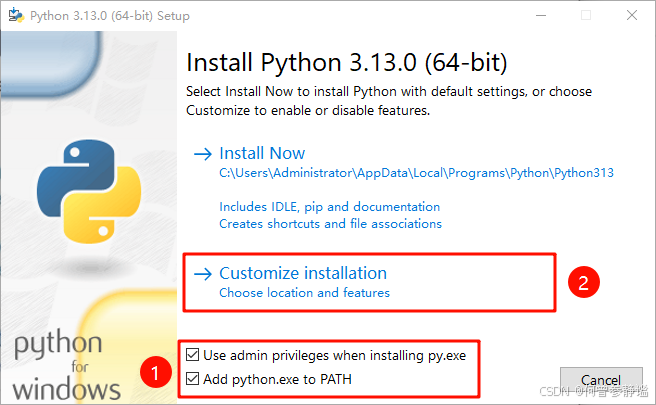Click the Install Now arrow icon
Screen dimensions: 656x405
203,154
